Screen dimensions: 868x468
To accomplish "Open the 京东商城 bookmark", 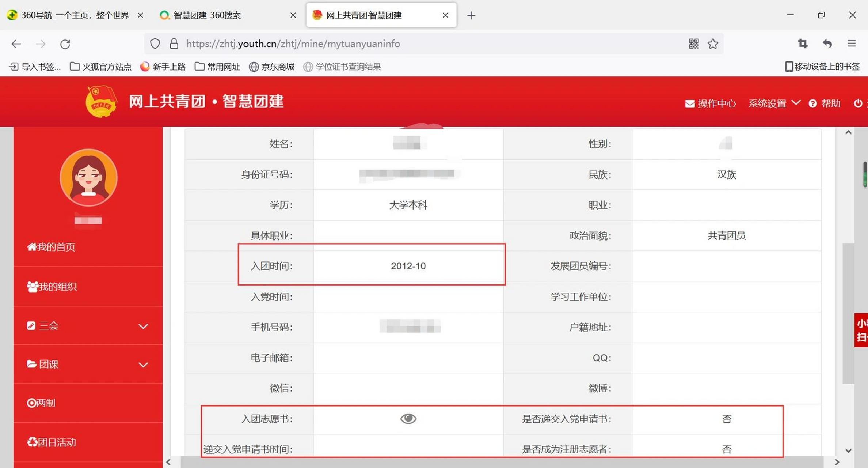I will coord(272,67).
